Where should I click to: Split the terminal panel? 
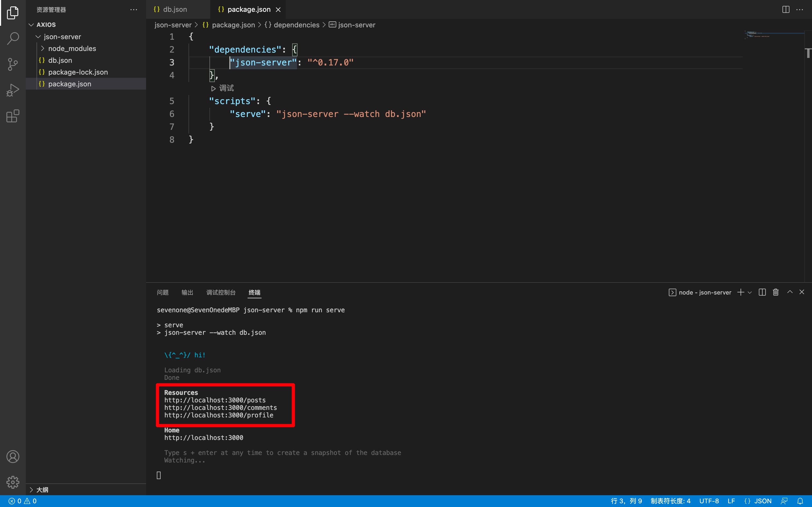762,292
